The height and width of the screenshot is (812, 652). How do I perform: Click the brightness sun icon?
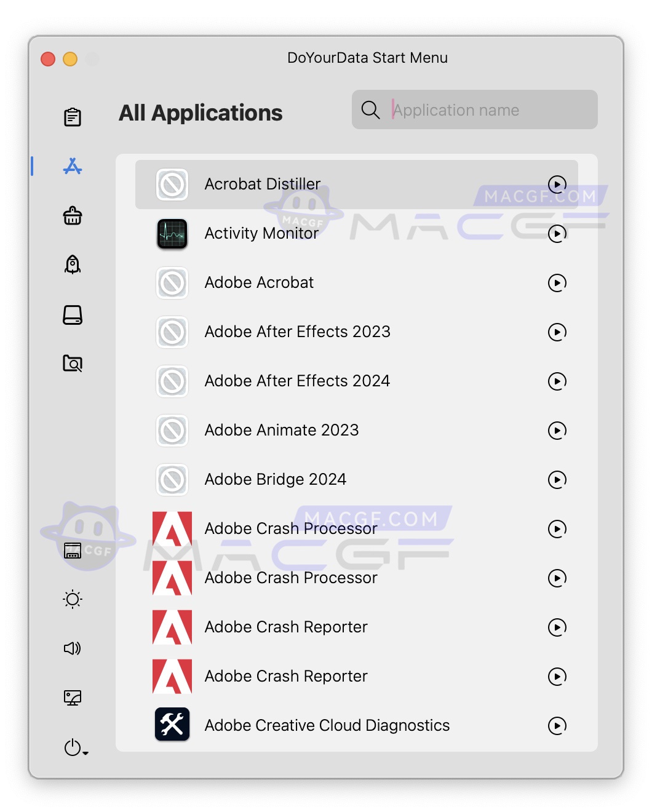click(73, 599)
